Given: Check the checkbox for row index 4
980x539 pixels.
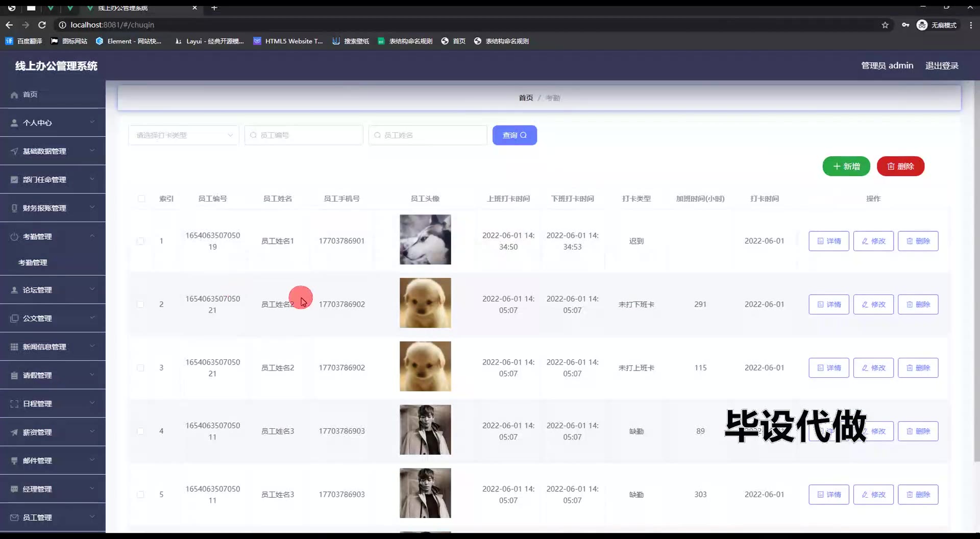Looking at the screenshot, I should point(140,431).
